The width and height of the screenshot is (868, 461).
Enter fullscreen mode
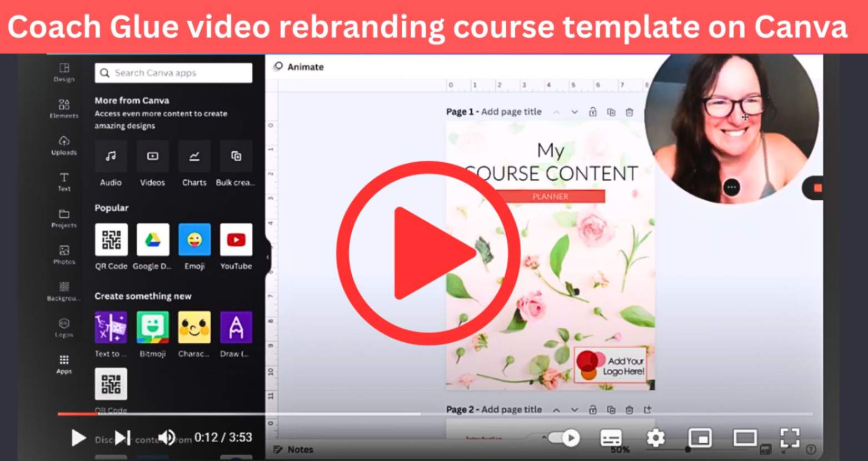[790, 438]
